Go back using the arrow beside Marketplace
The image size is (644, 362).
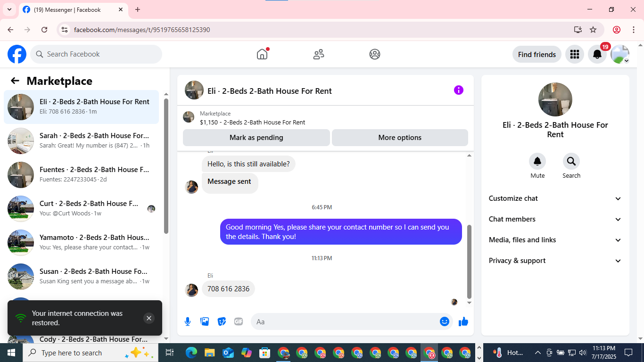(x=15, y=81)
